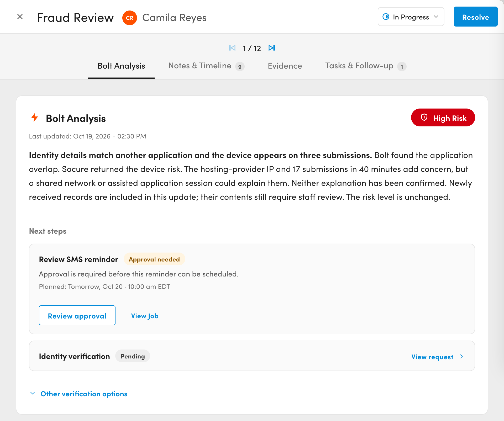This screenshot has width=504, height=421.
Task: Switch to the Bolt Analysis tab
Action: pos(121,66)
